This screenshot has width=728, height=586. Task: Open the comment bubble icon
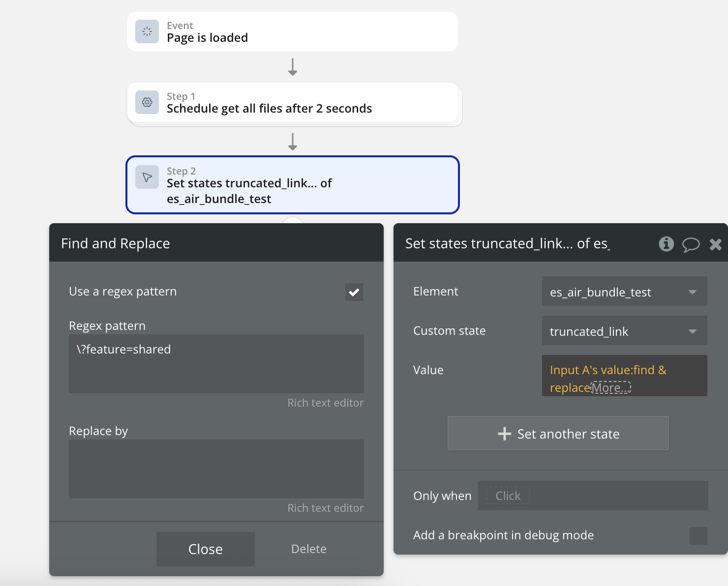pos(691,244)
